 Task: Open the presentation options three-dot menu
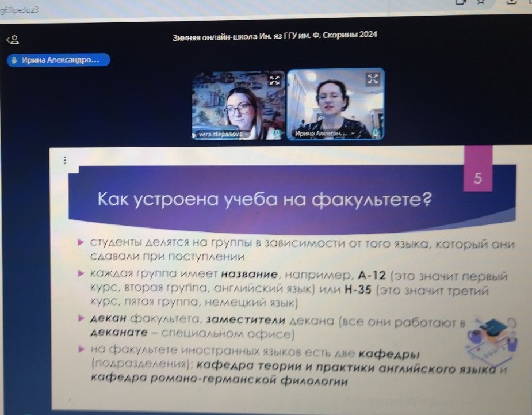[x=65, y=161]
